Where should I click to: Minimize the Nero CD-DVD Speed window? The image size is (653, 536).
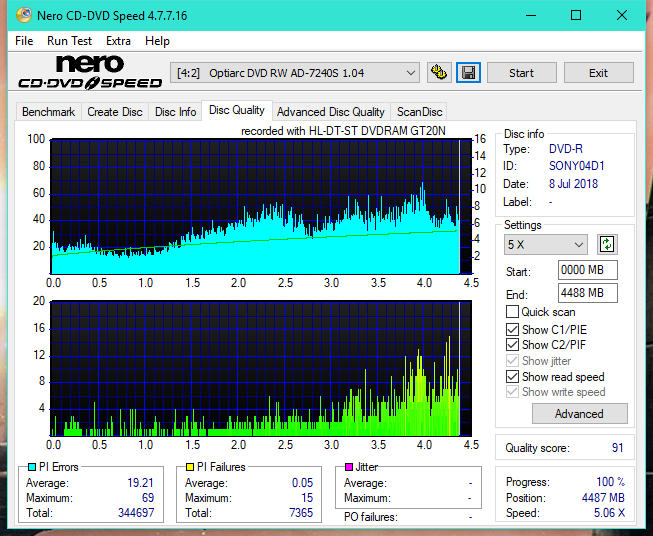[531, 15]
